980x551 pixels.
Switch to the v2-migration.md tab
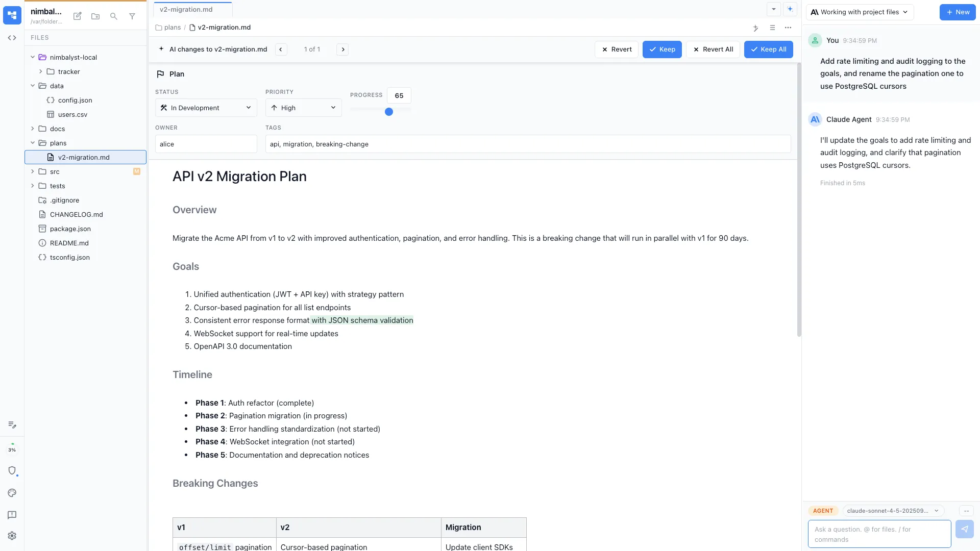(185, 9)
